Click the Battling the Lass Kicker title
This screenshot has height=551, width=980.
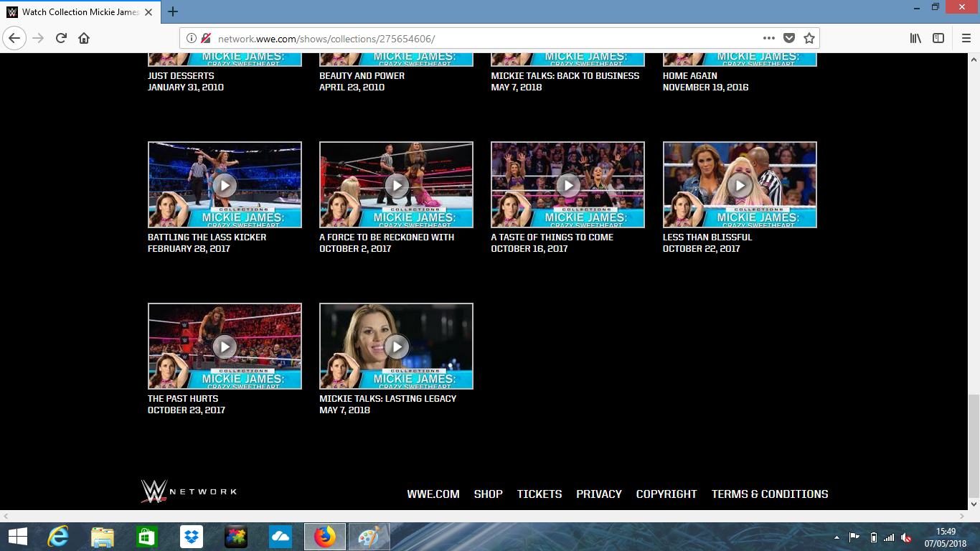tap(207, 237)
